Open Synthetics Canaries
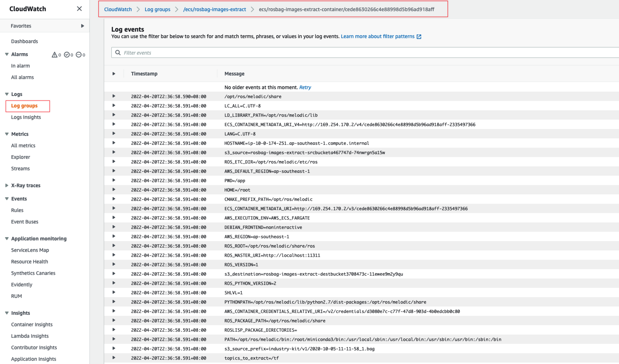Viewport: 619px width, 364px height. 33,273
